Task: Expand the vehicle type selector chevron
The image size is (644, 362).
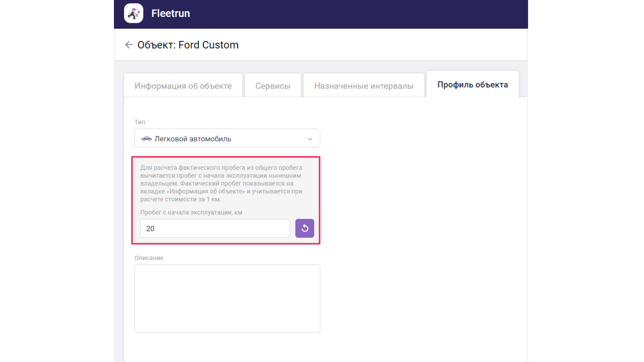Action: [x=310, y=138]
